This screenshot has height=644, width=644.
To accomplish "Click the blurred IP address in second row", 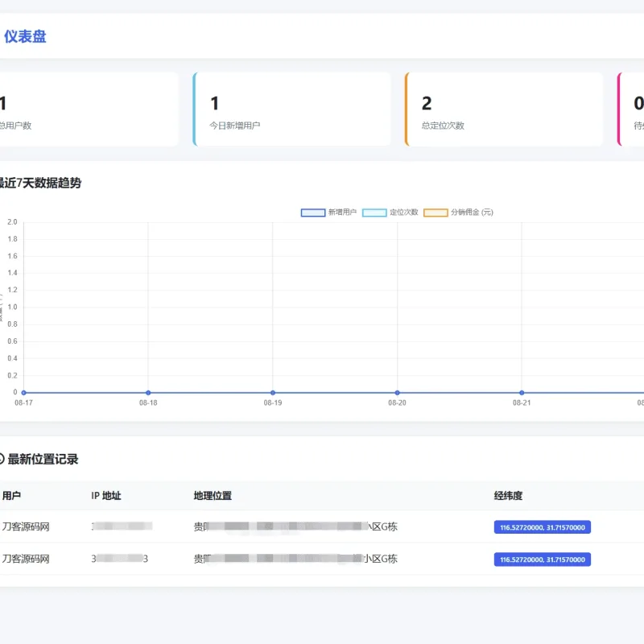I will (x=119, y=559).
